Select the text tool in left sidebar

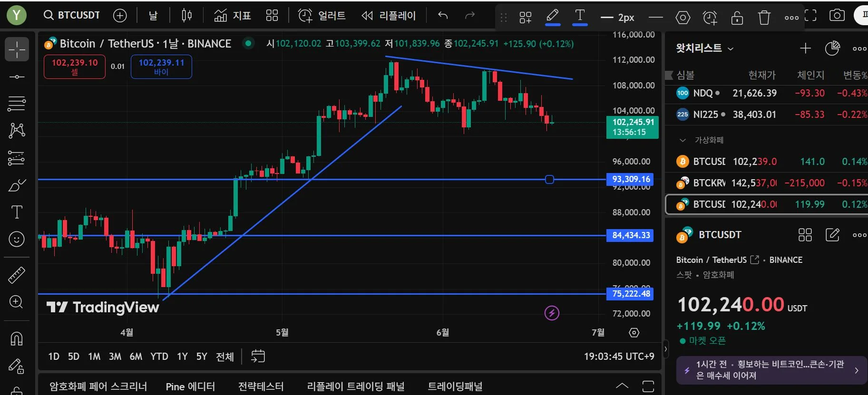(17, 212)
